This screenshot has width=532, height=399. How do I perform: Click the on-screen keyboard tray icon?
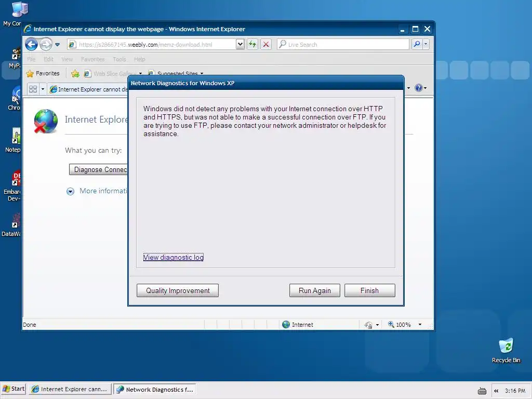(482, 391)
